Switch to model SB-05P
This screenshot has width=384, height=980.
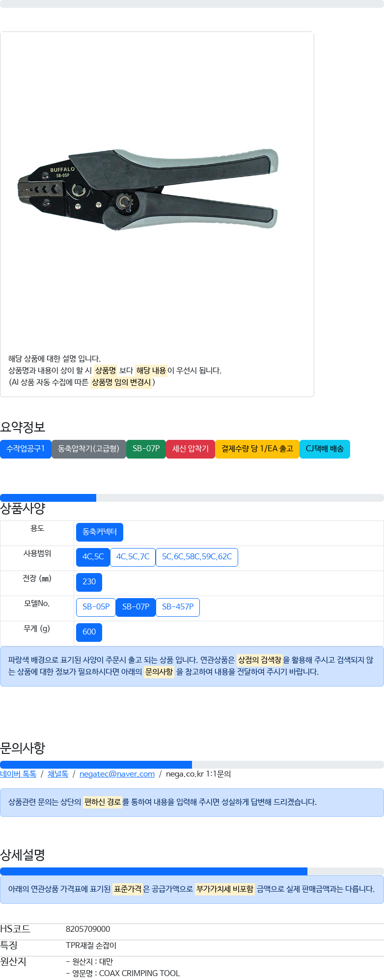tap(96, 607)
